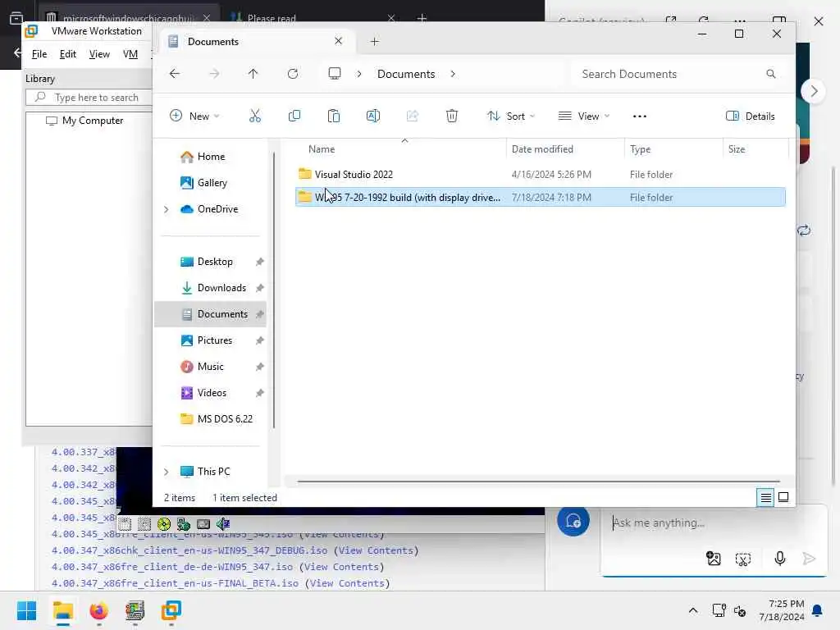
Task: Click the Windows Start button
Action: 26,610
